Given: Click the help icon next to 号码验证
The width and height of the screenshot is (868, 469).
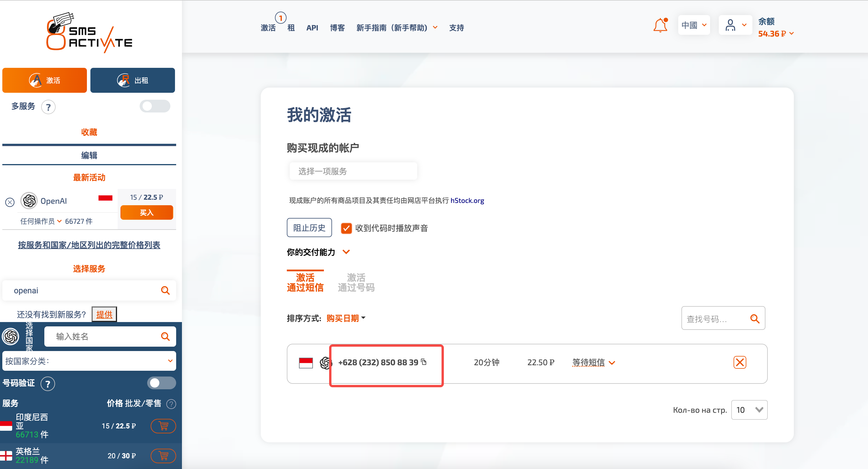Looking at the screenshot, I should 48,384.
